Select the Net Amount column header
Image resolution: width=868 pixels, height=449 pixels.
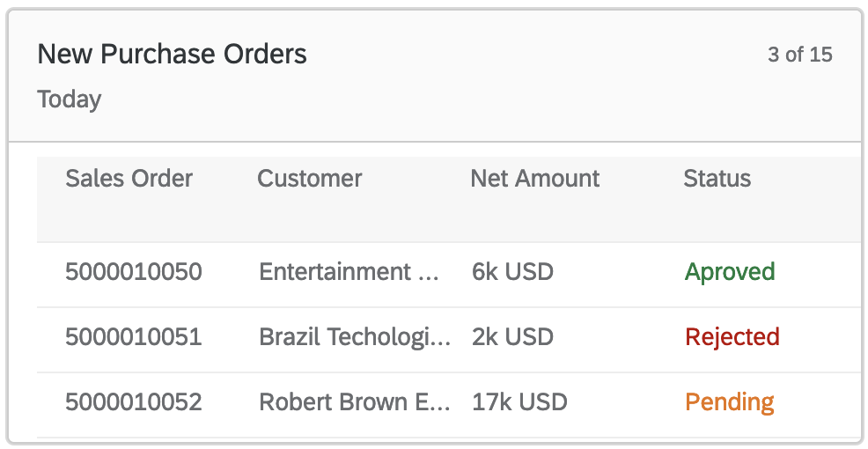534,179
